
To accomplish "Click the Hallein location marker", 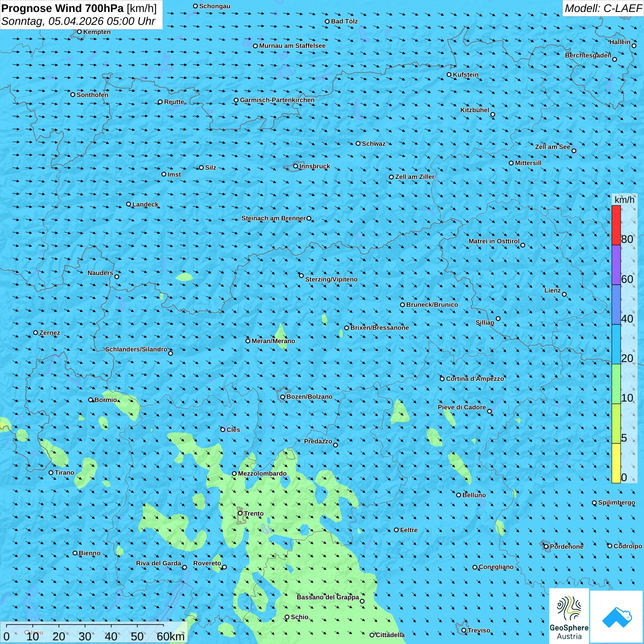I will [634, 46].
